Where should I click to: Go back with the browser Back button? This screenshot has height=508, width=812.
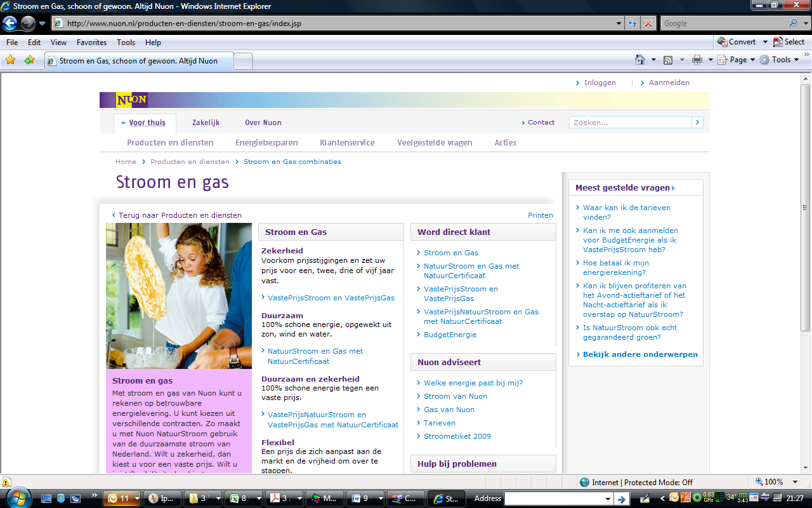pos(10,23)
